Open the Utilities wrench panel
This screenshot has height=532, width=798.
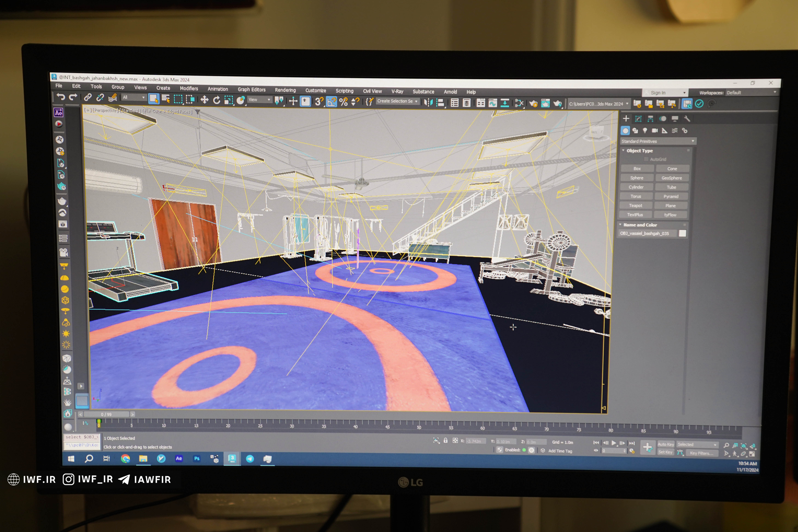coord(687,119)
